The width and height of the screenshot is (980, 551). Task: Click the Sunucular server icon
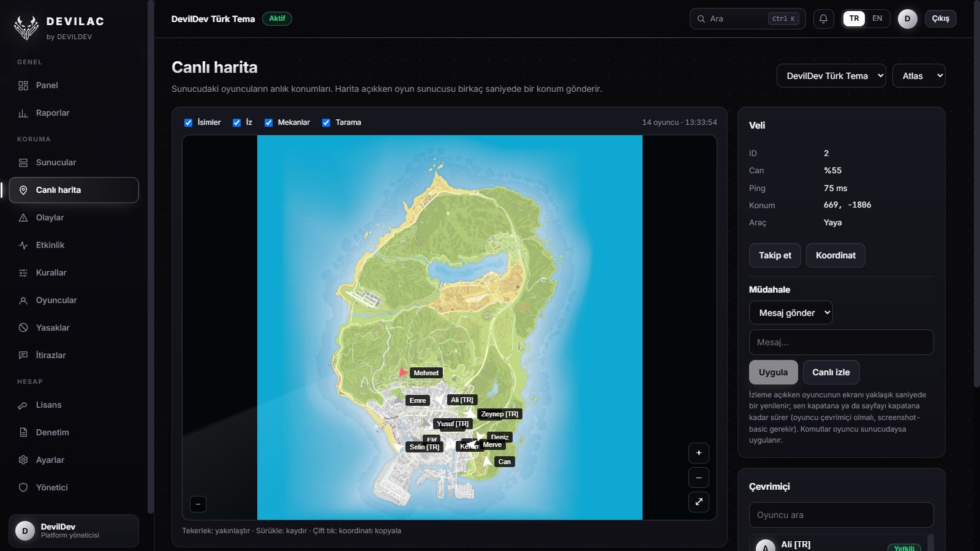click(23, 163)
